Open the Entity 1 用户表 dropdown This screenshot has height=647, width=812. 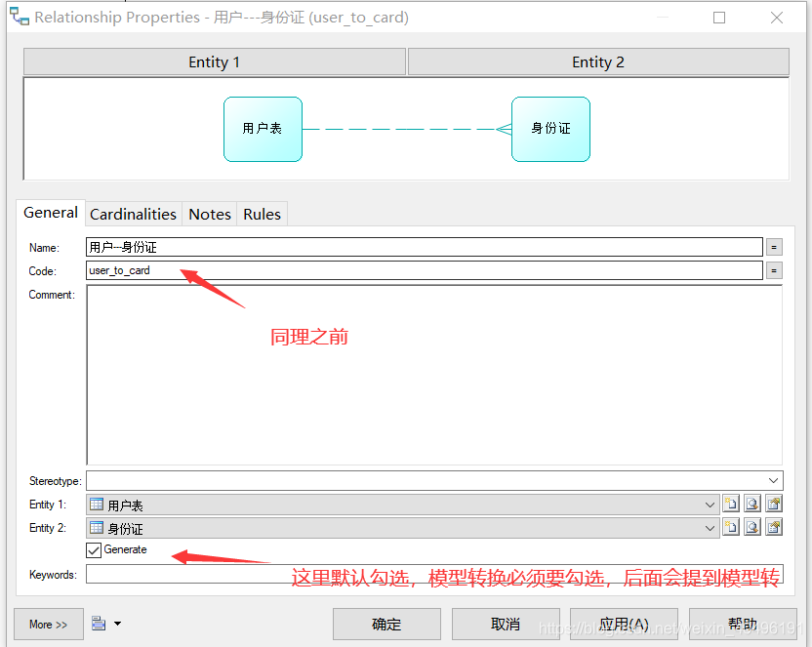tap(710, 505)
